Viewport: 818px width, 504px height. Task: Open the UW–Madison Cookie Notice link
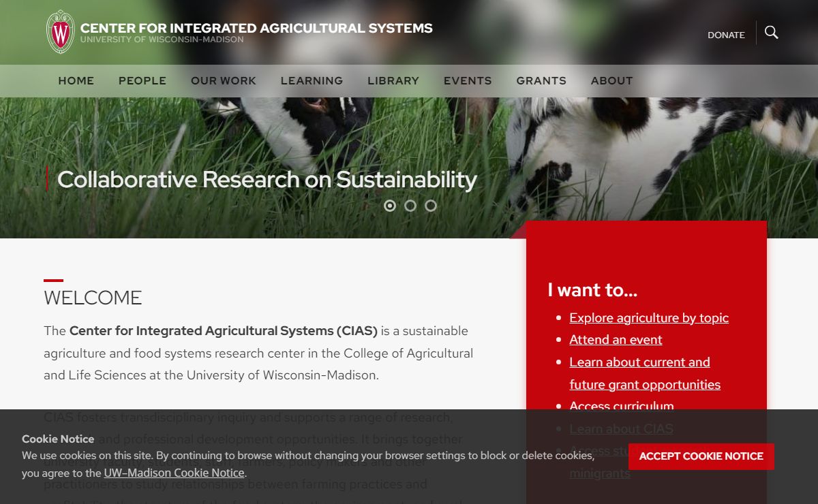tap(174, 473)
